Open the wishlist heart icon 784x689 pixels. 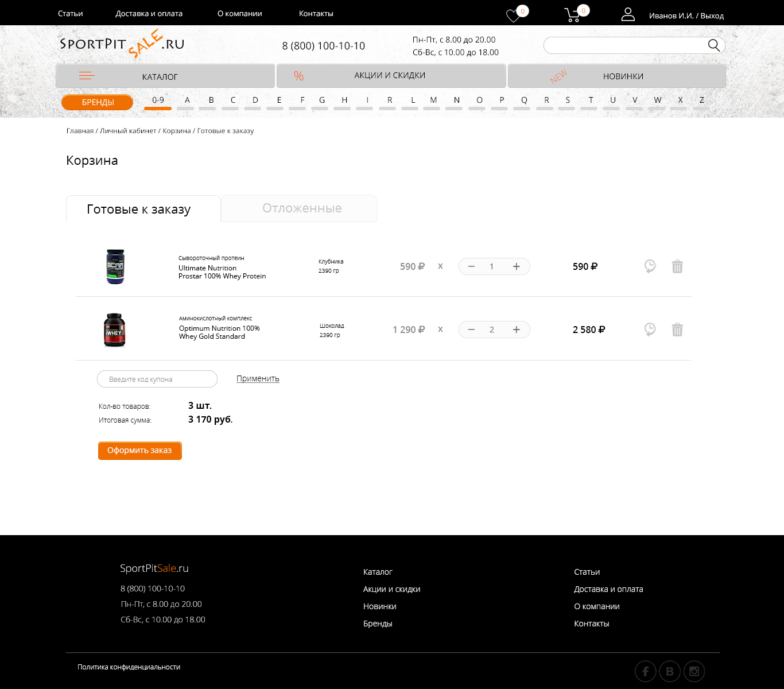513,16
